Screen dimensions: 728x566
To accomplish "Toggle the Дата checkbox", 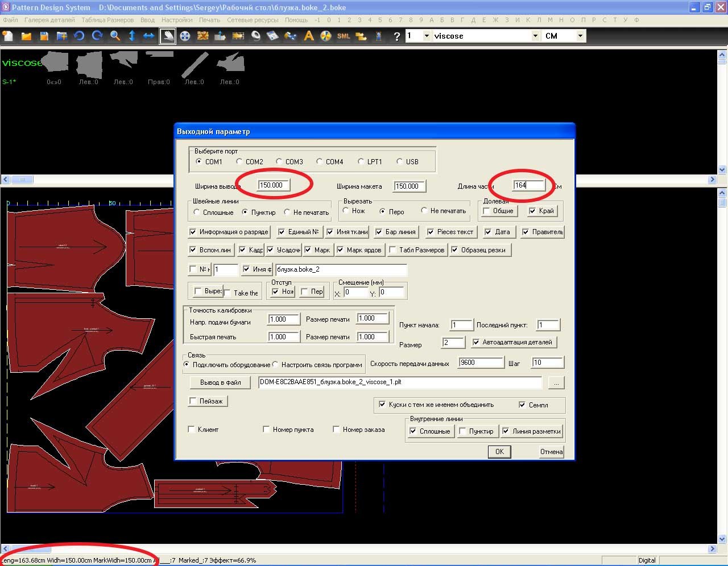I will [488, 232].
